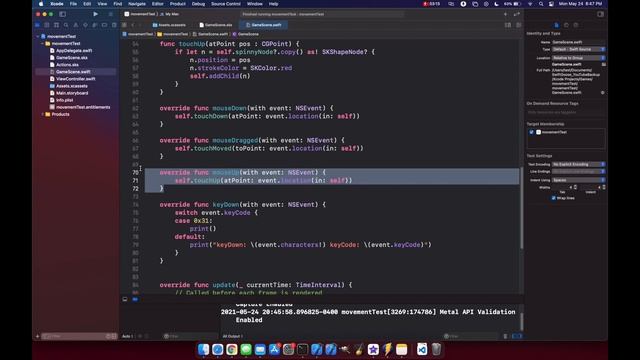640x360 pixels.
Task: Click the breakpoints activation icon in debug bar
Action: coord(135,299)
